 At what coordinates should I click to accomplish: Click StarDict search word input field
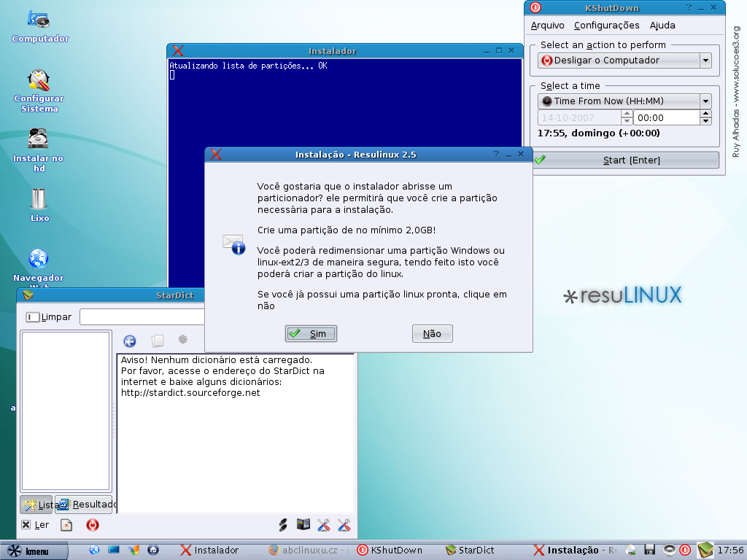coord(142,316)
